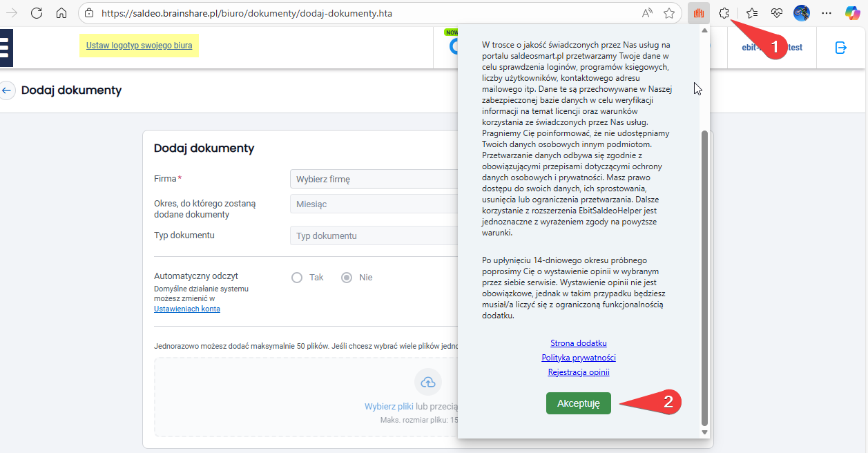Viewport: 868px width, 453px height.
Task: Open Read aloud icon in address bar
Action: pos(647,13)
